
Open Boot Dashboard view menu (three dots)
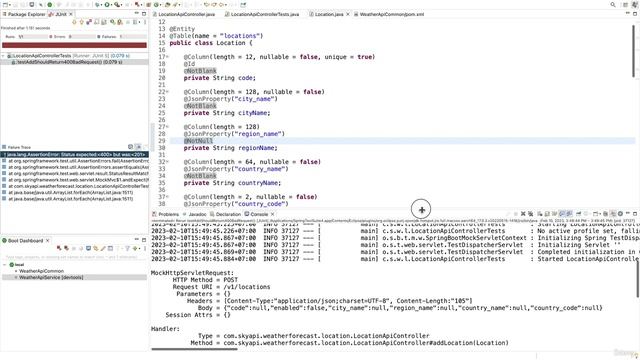(145, 248)
